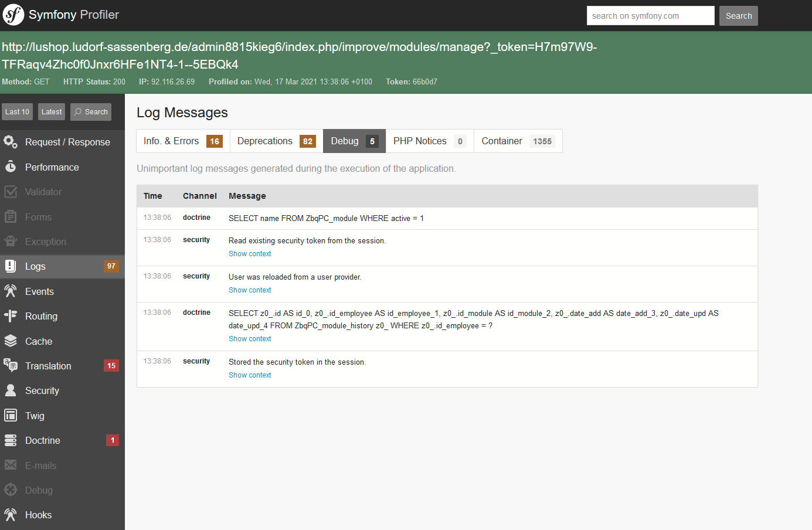Click the Security user icon
812x530 pixels.
tap(11, 390)
